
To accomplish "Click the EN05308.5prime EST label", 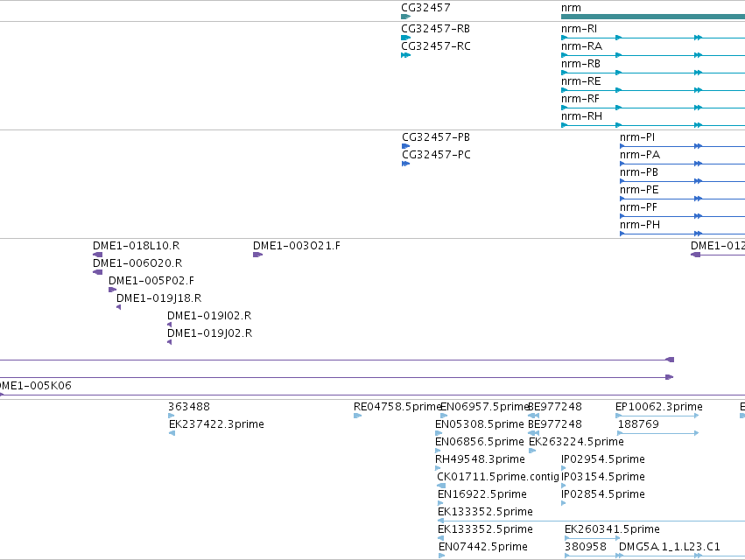I will click(x=480, y=424).
